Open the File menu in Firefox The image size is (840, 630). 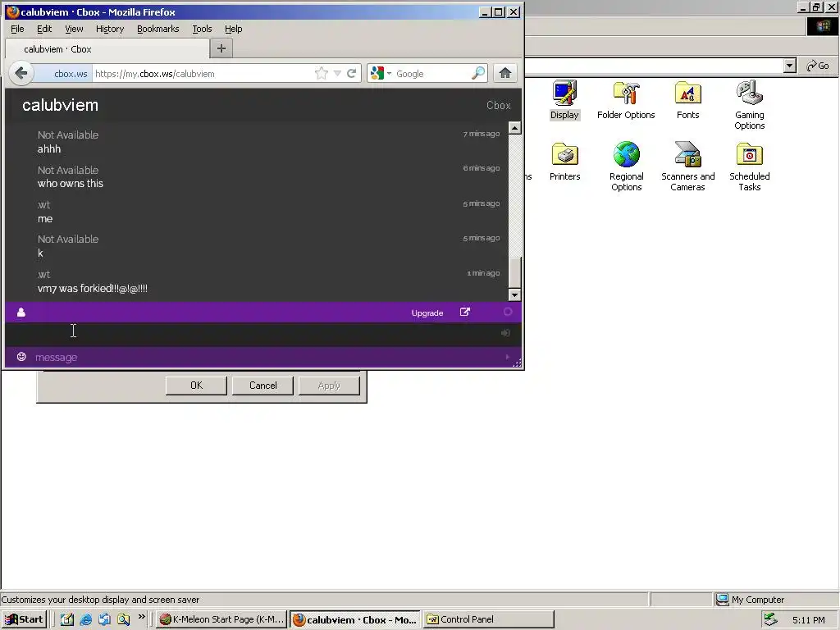click(x=17, y=29)
